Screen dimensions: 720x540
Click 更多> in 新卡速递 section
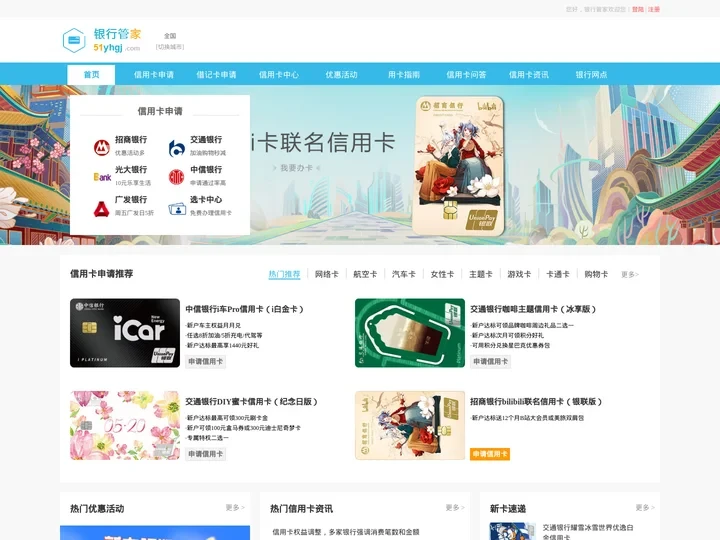(x=645, y=507)
